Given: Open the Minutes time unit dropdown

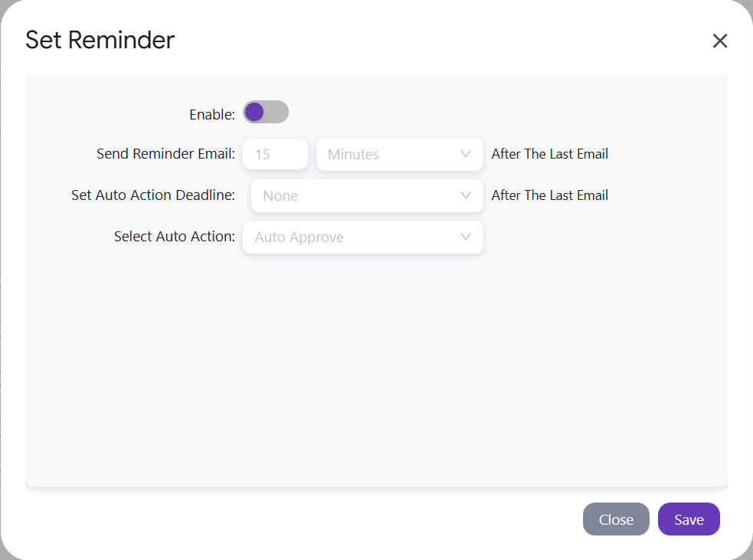Looking at the screenshot, I should [x=400, y=154].
